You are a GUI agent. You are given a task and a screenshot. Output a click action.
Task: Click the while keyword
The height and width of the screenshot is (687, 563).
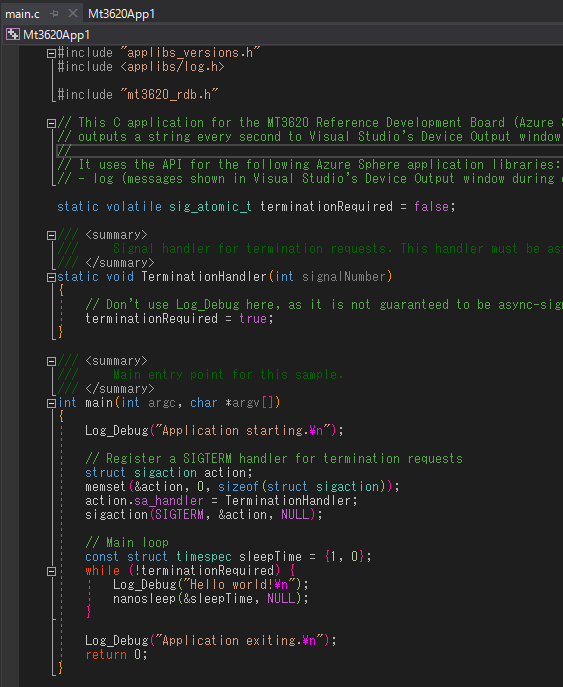point(103,571)
